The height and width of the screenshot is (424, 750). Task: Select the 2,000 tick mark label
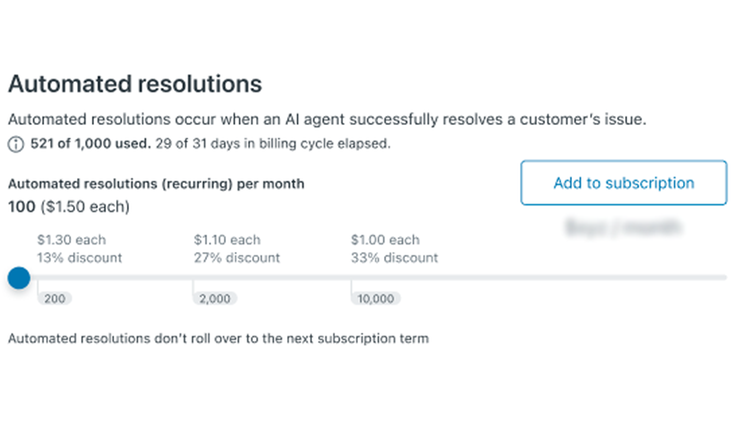(215, 299)
